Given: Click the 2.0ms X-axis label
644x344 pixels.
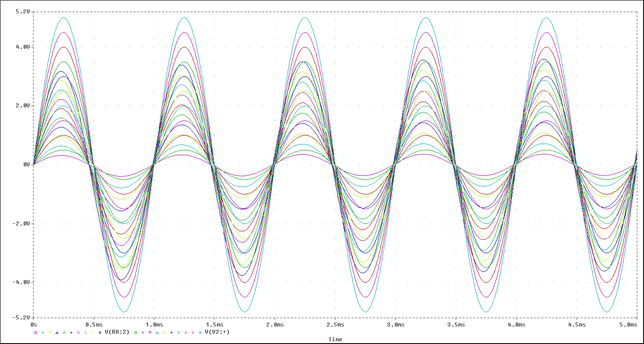Looking at the screenshot, I should [275, 324].
